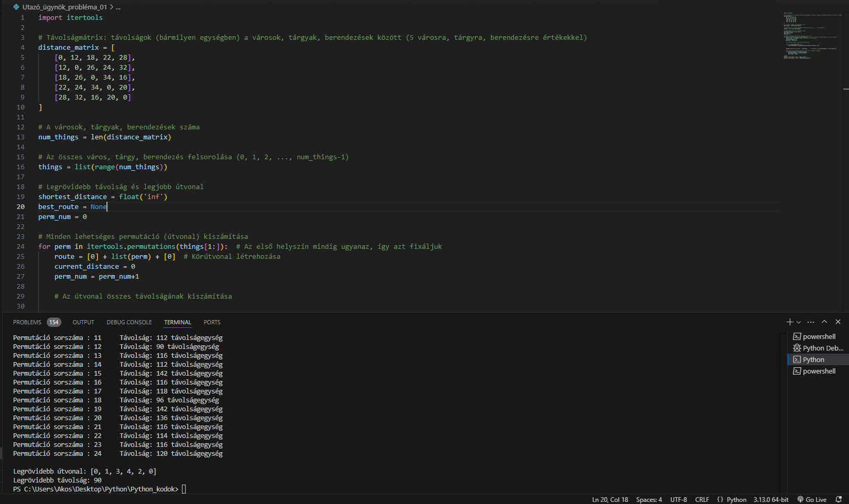Click the curly braces language icon
The width and height of the screenshot is (849, 504).
point(720,499)
